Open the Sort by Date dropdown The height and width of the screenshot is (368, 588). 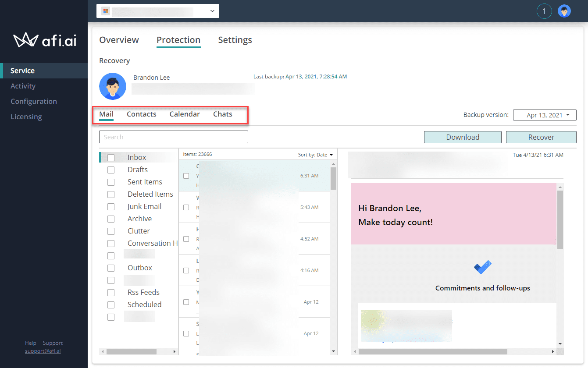point(315,154)
